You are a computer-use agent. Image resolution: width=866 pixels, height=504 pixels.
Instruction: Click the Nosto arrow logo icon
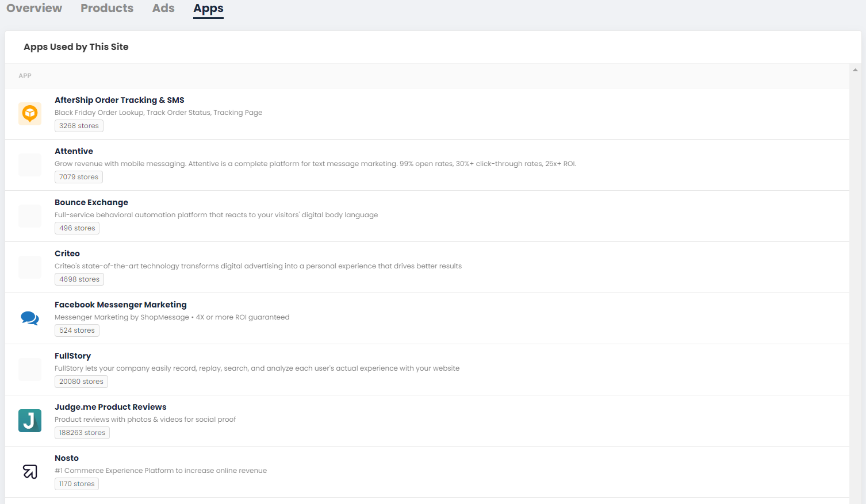click(30, 472)
